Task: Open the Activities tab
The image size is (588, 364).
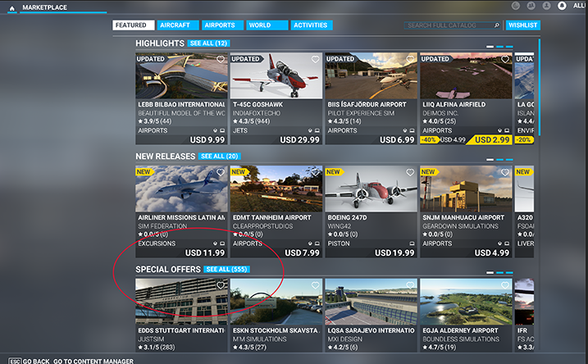Action: (312, 25)
